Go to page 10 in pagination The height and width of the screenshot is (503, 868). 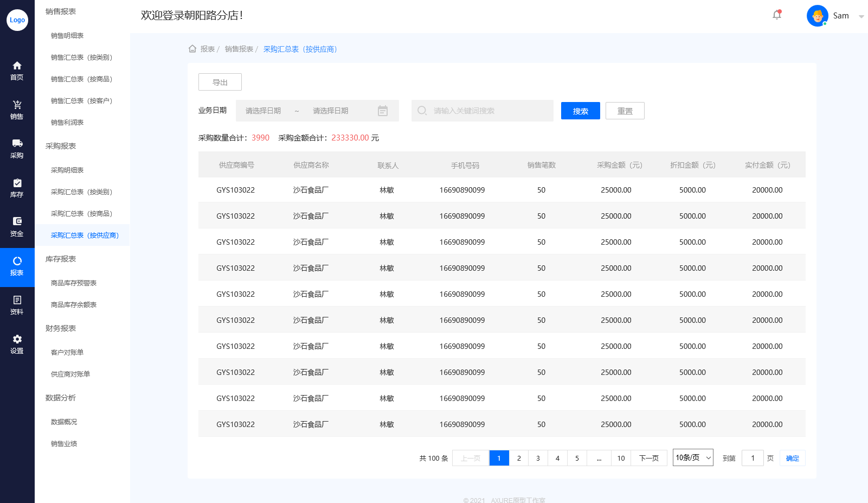coord(621,458)
